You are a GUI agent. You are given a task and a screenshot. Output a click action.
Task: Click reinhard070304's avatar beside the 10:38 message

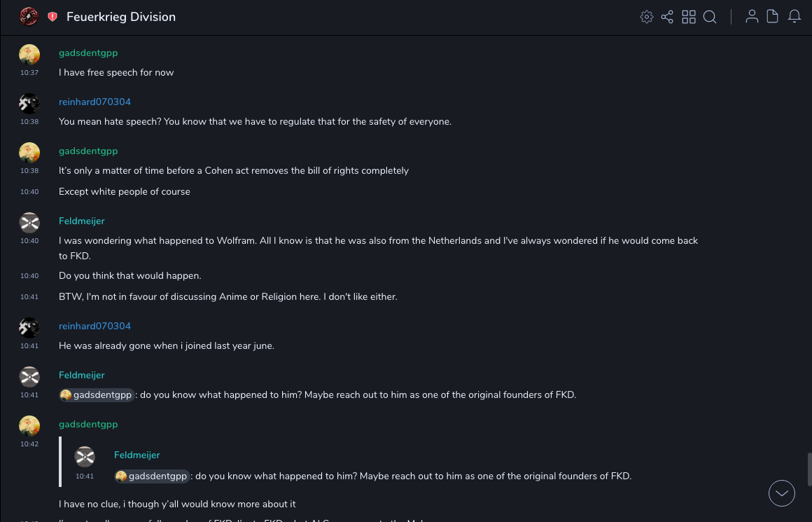click(x=29, y=104)
